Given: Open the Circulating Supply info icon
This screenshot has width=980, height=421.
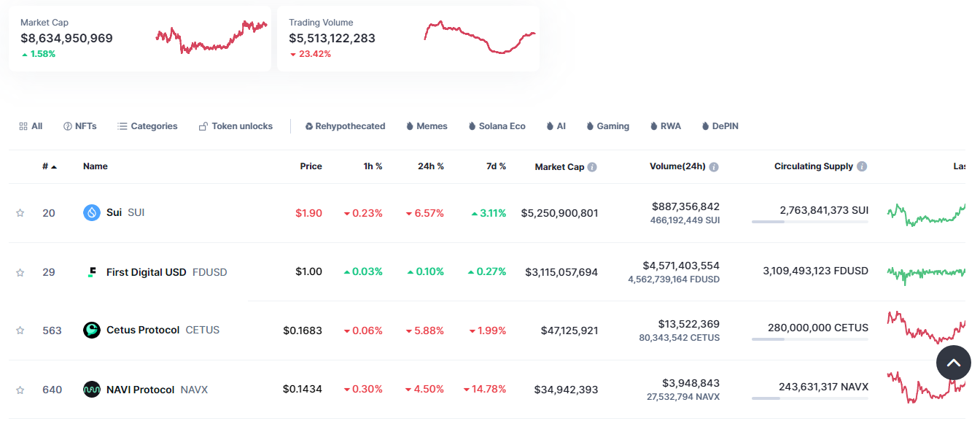Looking at the screenshot, I should (862, 166).
